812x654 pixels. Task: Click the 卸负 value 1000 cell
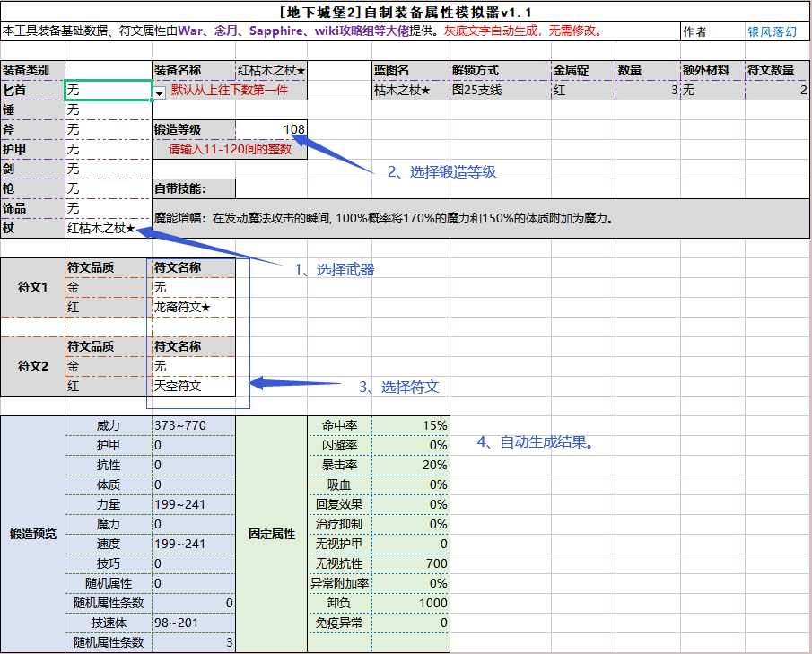[x=411, y=603]
